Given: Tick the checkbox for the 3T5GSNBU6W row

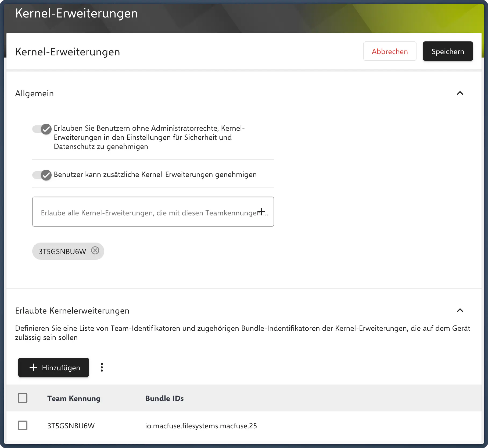Looking at the screenshot, I should pyautogui.click(x=23, y=425).
